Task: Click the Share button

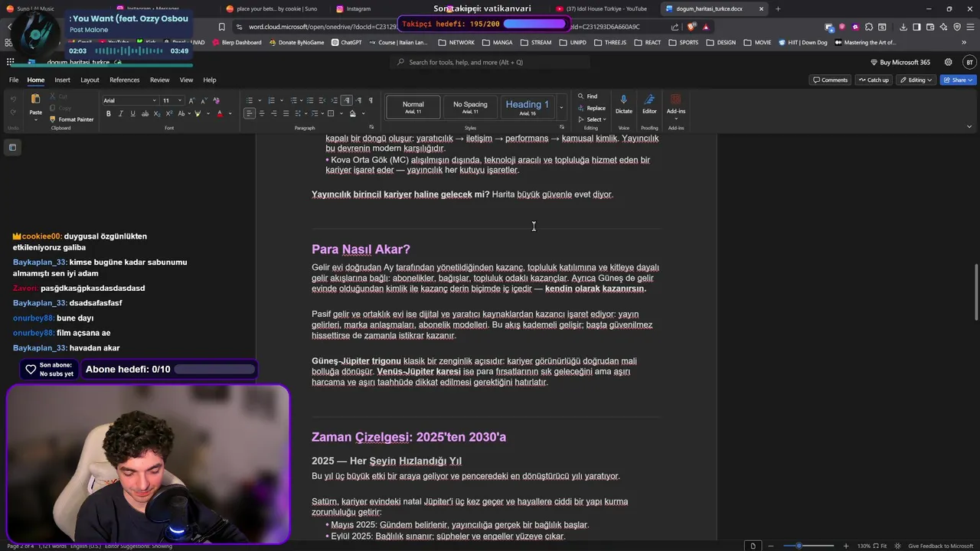Action: 958,80
